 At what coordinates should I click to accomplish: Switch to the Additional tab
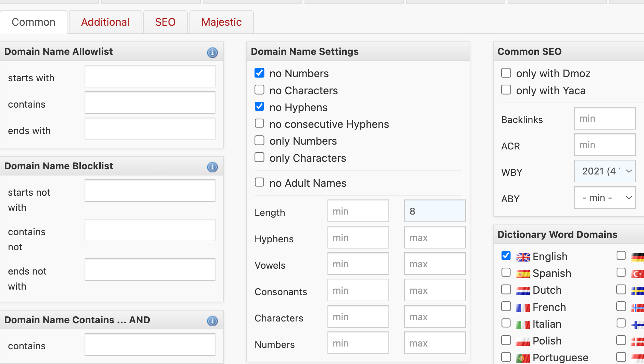point(105,22)
